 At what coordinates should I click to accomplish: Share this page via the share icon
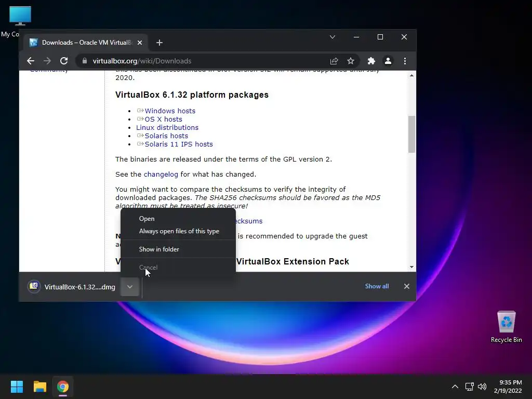334,61
